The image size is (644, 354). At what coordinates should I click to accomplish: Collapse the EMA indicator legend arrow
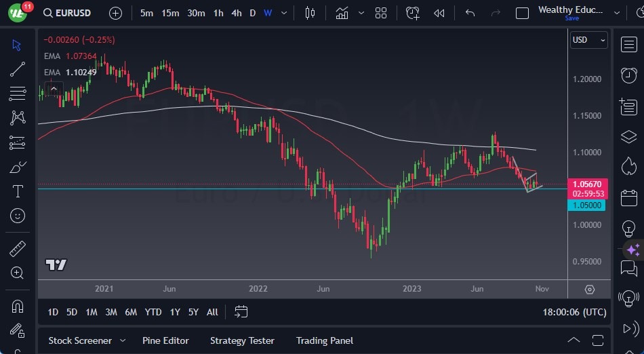(x=53, y=88)
